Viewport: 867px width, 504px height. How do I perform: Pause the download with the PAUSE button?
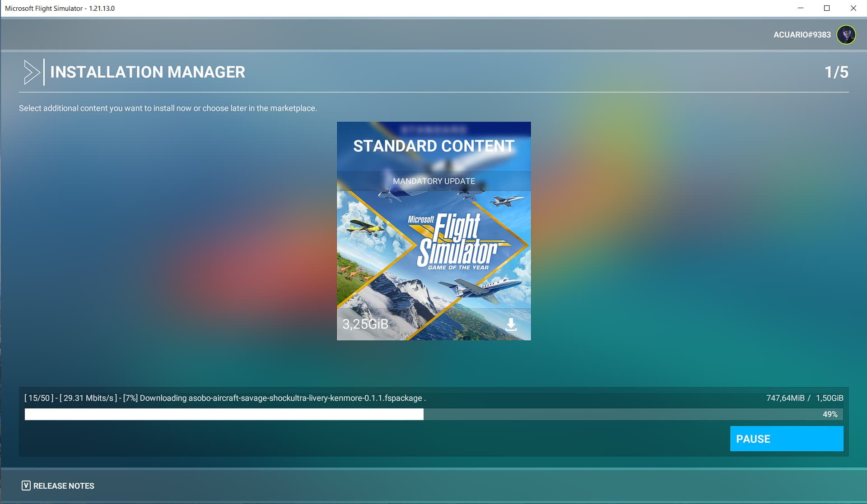(787, 439)
